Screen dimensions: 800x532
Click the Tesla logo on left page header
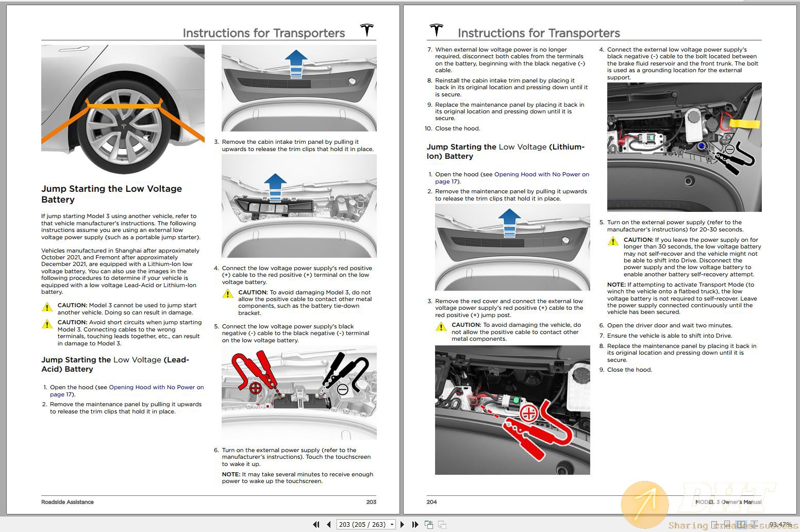pyautogui.click(x=367, y=30)
